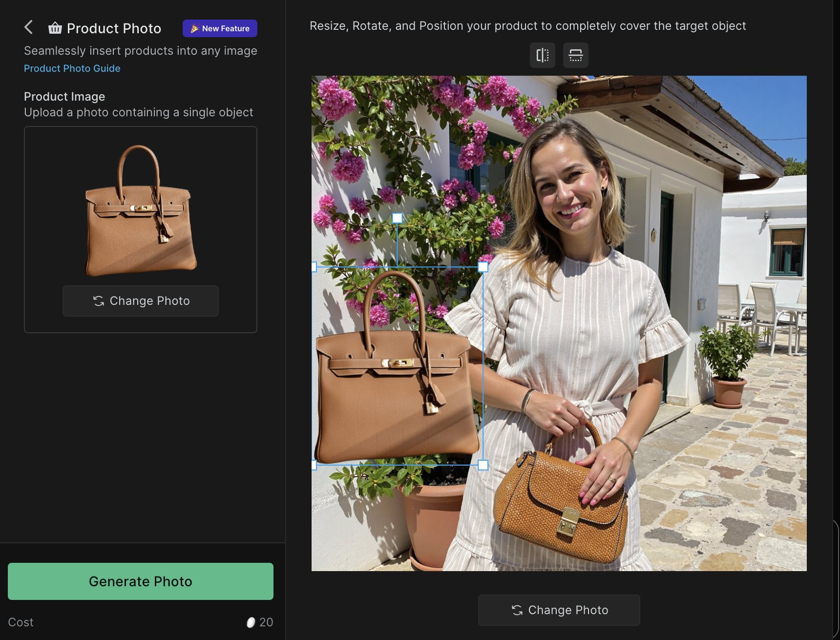This screenshot has width=840, height=640.
Task: Flip the product horizontally
Action: [543, 55]
